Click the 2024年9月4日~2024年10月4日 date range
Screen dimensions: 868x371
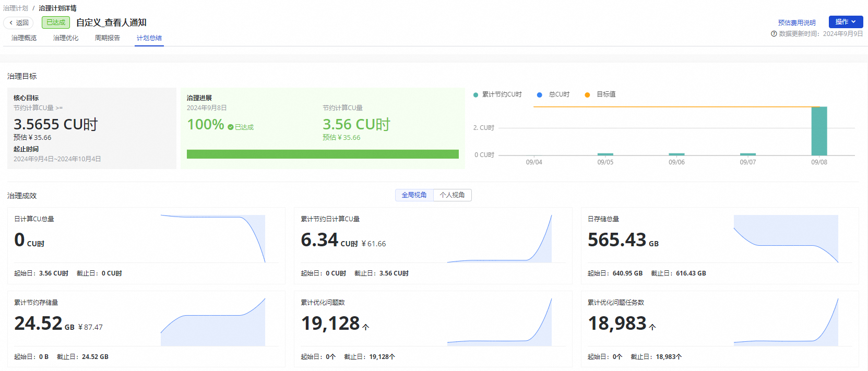(x=57, y=159)
